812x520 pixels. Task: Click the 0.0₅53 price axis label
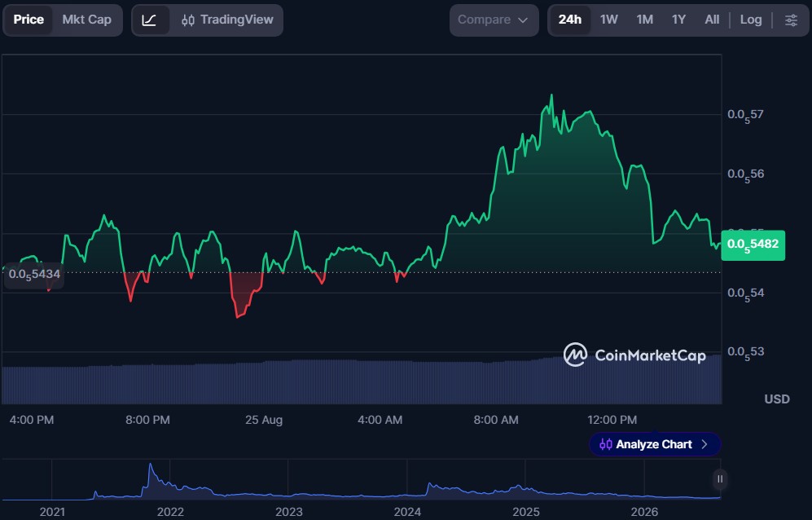coord(745,353)
